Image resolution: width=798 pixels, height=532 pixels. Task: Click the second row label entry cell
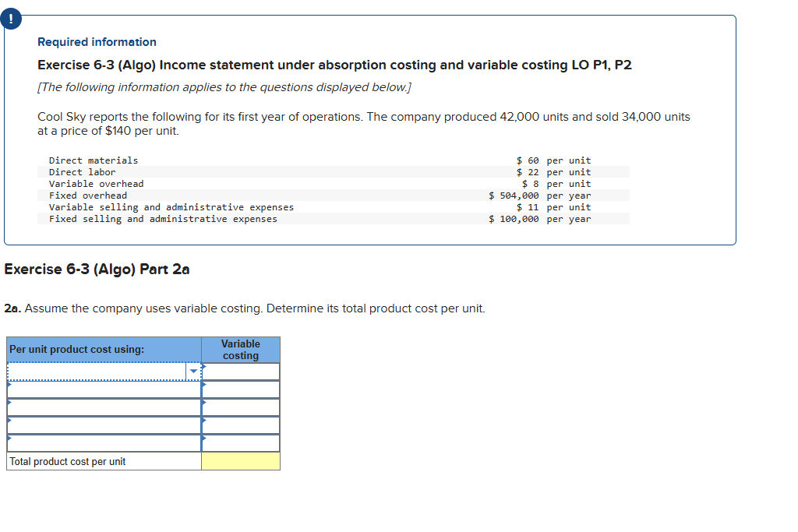click(x=101, y=389)
